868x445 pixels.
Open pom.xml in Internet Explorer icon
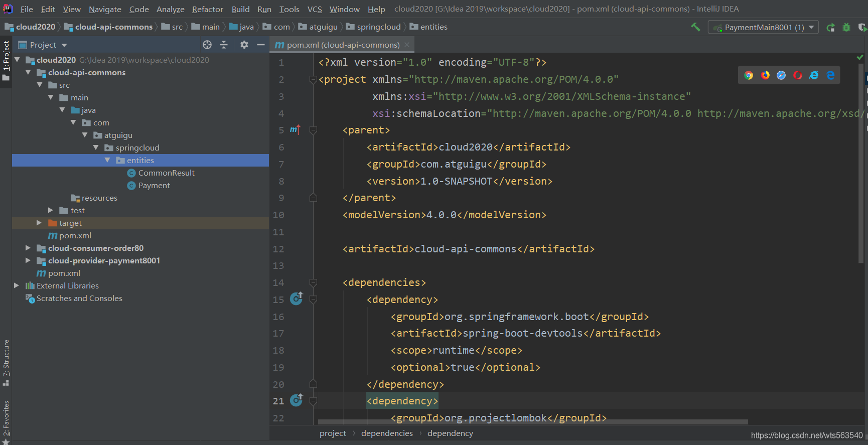814,75
